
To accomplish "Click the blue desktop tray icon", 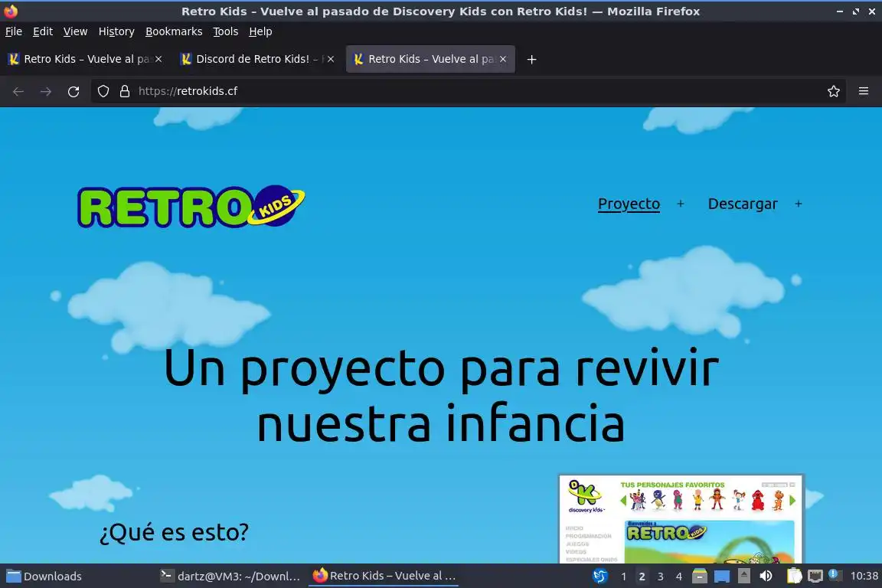I will (x=722, y=577).
